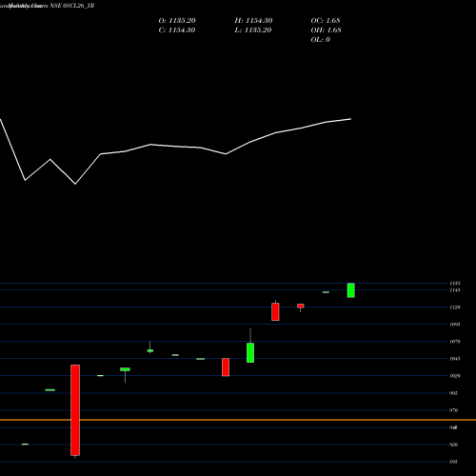
Task: Click the close value C: 1154.30
Action: pyautogui.click(x=177, y=30)
